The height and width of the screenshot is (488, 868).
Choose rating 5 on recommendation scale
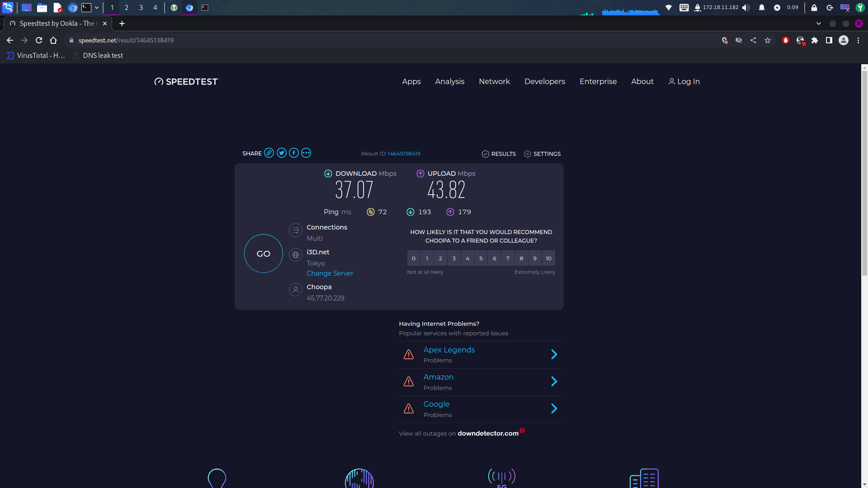[481, 258]
